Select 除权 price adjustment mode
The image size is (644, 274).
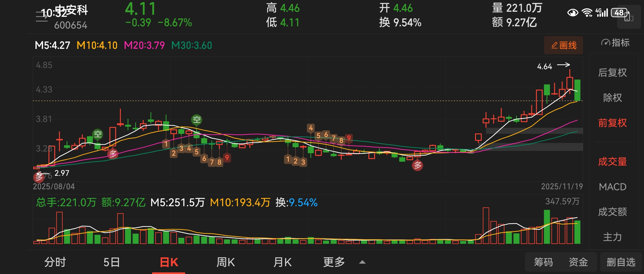tap(612, 98)
